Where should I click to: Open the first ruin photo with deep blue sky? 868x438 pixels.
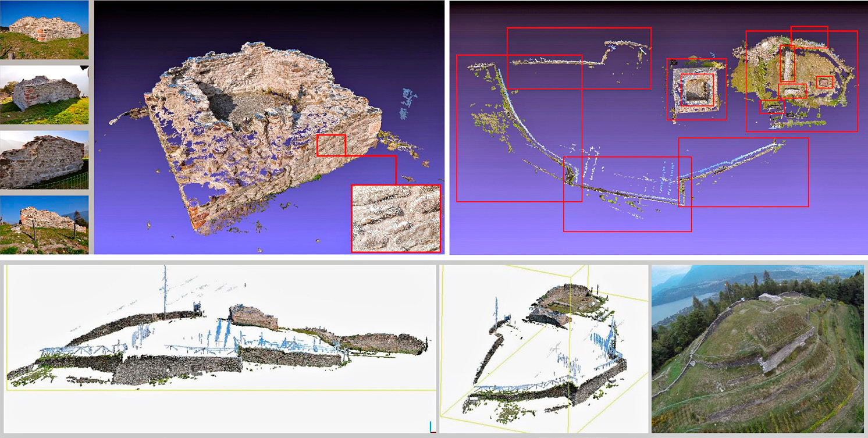(44, 30)
